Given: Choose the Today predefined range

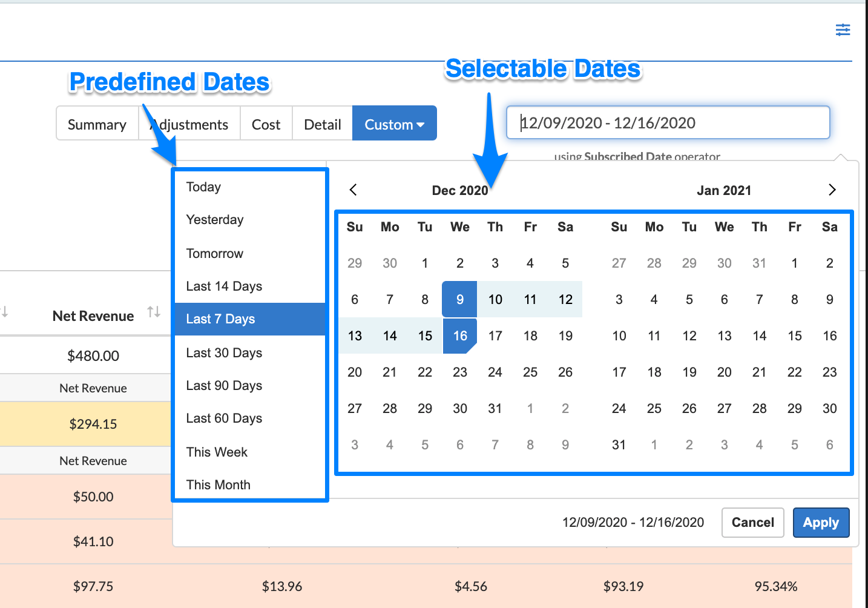Looking at the screenshot, I should pos(203,187).
